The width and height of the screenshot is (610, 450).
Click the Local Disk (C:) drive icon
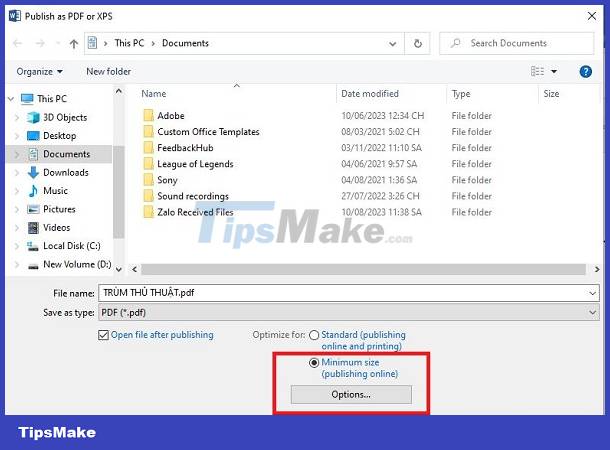33,246
